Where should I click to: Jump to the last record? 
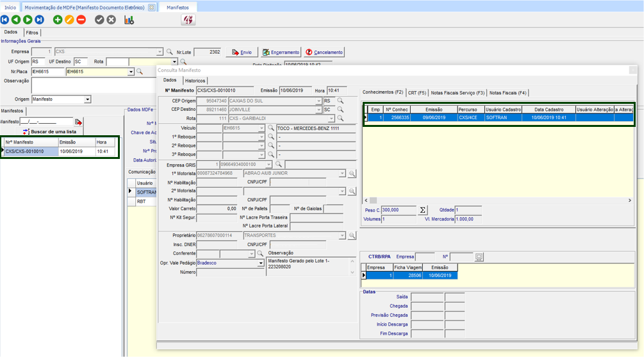(x=38, y=20)
